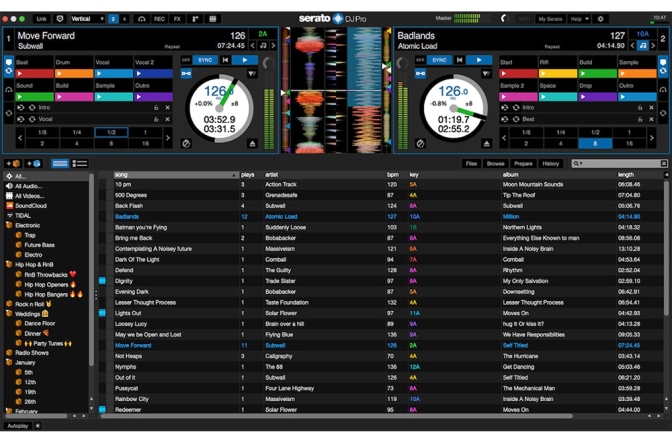Open the sampler panel grid icon
The image size is (672, 440).
[212, 19]
